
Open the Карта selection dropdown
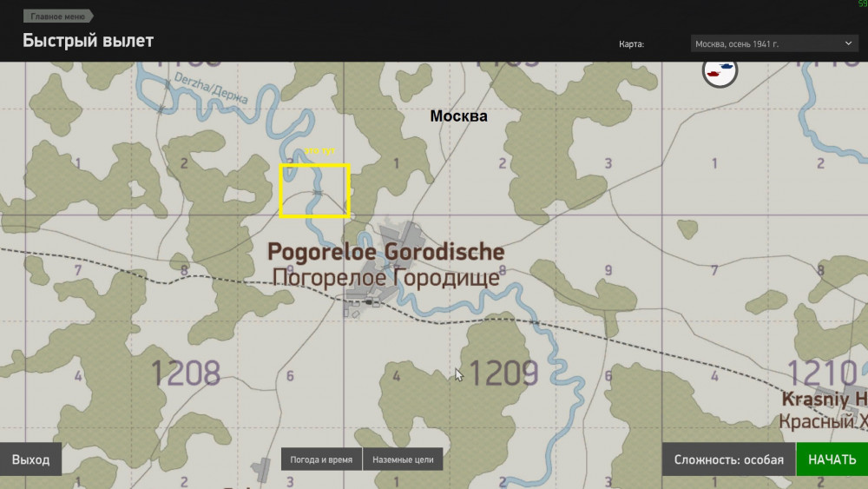pos(774,43)
